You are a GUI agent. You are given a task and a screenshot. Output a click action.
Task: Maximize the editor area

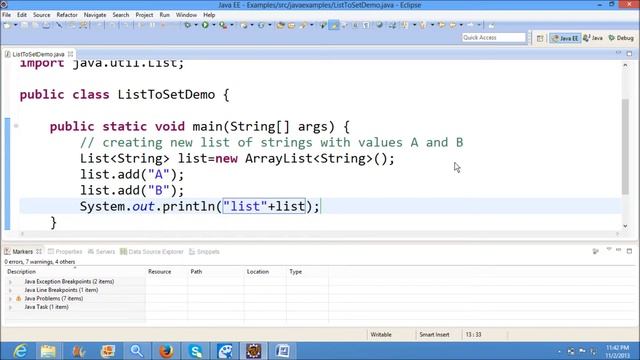point(629,53)
